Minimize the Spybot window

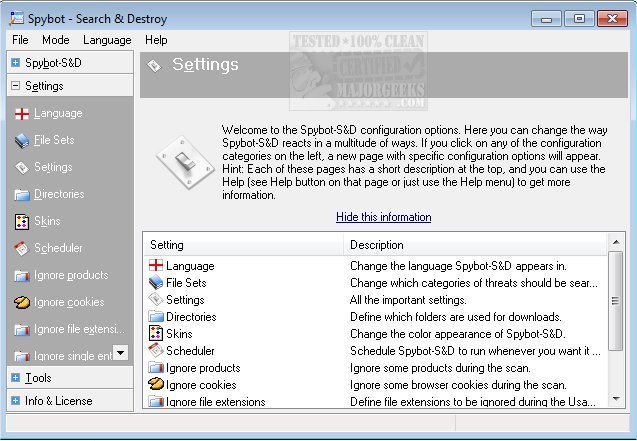click(546, 19)
